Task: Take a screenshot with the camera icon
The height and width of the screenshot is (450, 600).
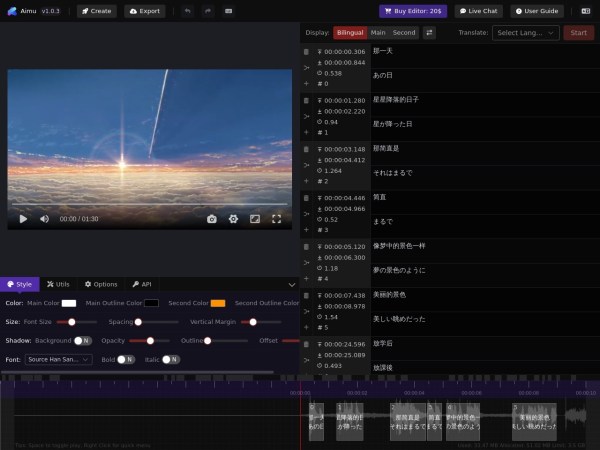Action: [212, 218]
